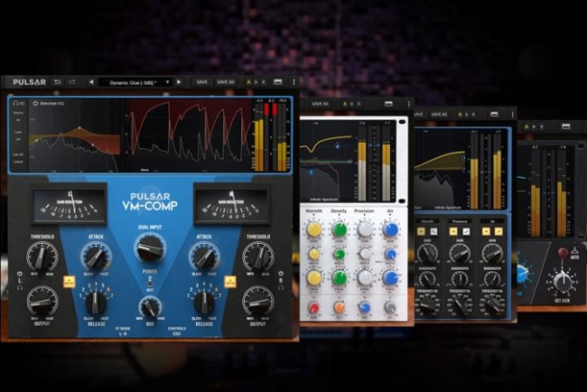The width and height of the screenshot is (587, 392).
Task: Adjust the left channel Attack knob
Action: click(x=96, y=257)
